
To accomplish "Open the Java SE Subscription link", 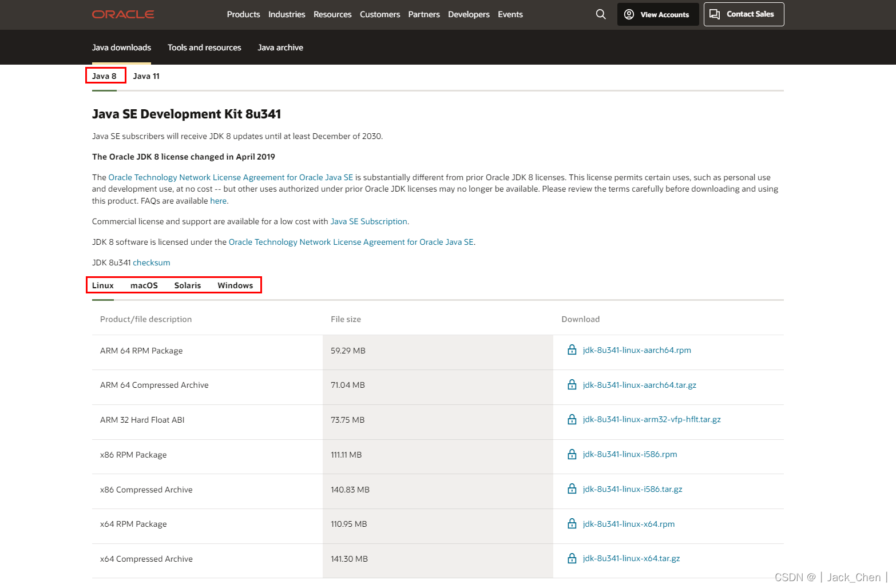I will pyautogui.click(x=369, y=221).
